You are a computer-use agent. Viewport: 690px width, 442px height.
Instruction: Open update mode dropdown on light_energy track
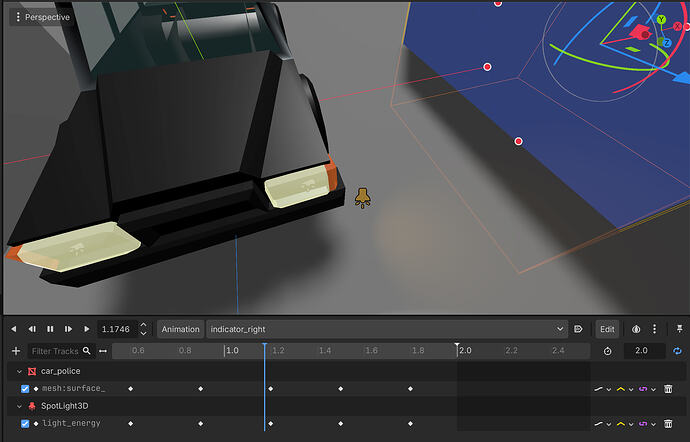click(x=602, y=424)
